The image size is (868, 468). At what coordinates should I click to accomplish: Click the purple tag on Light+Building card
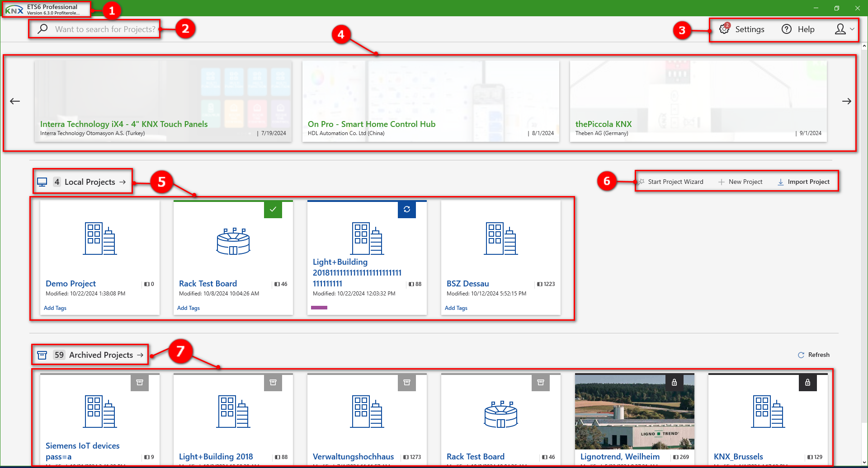tap(319, 308)
